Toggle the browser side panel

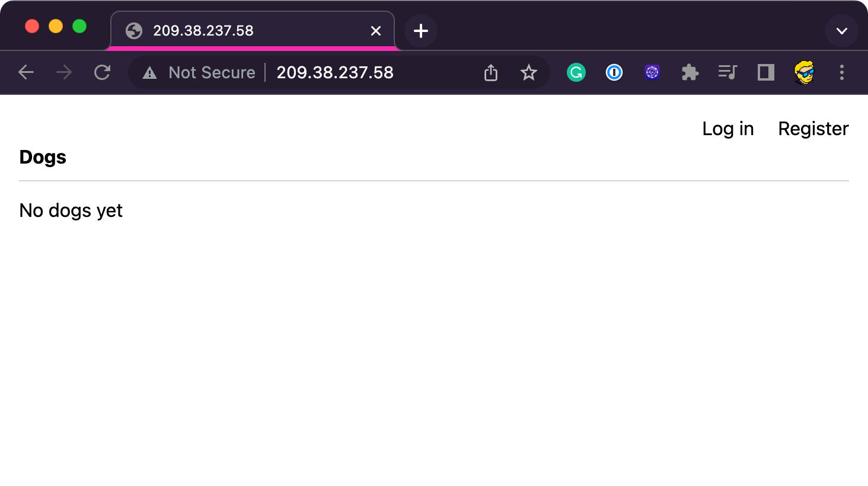[766, 72]
